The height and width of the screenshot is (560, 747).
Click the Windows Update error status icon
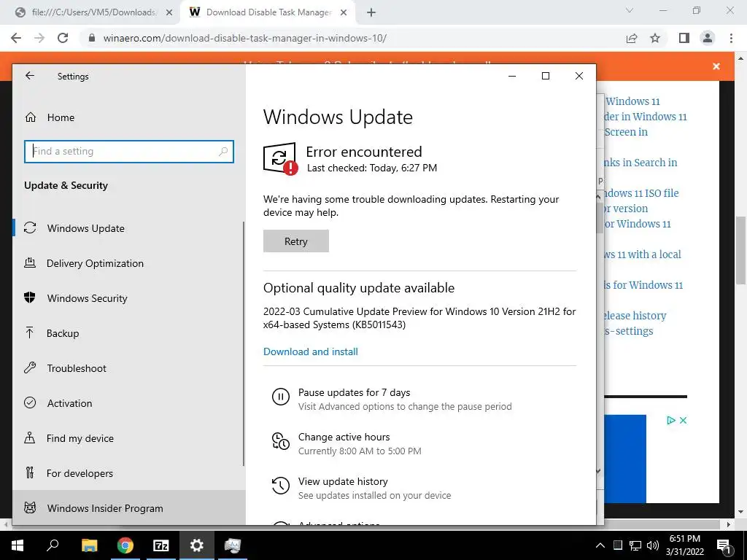tap(280, 158)
